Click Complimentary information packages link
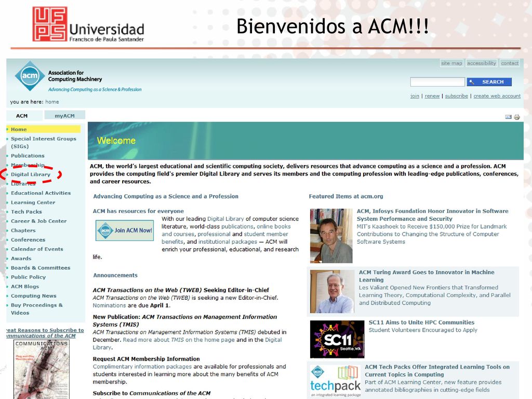Image resolution: width=532 pixels, height=399 pixels. 142,366
